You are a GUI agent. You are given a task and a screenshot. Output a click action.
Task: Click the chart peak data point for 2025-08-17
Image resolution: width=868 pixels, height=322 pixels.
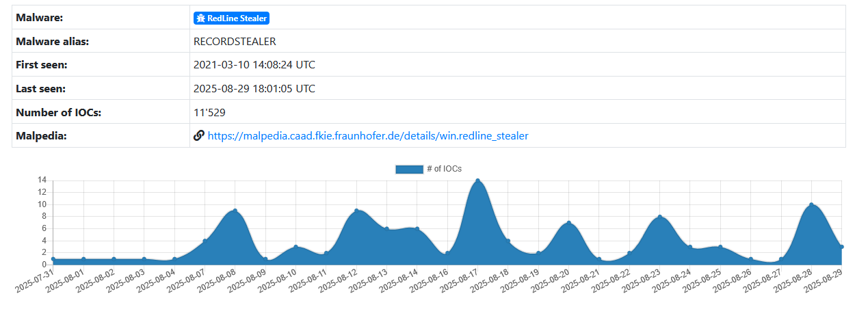coord(477,180)
